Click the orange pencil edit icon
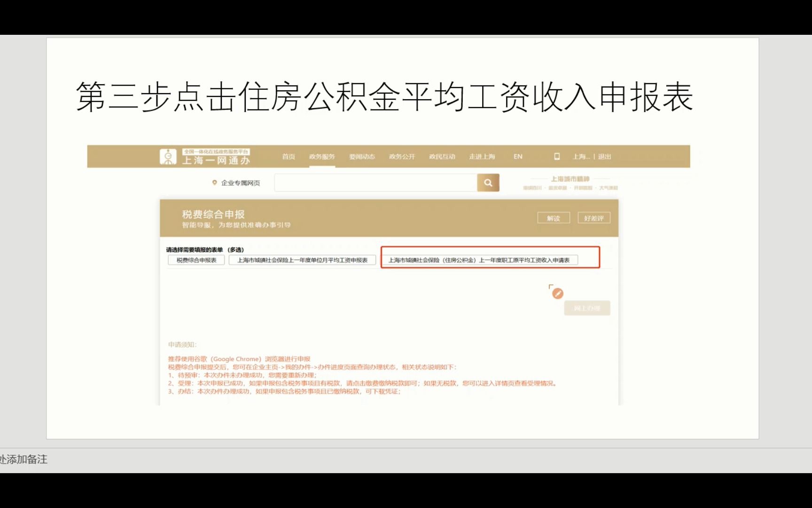The width and height of the screenshot is (812, 508). pyautogui.click(x=558, y=294)
